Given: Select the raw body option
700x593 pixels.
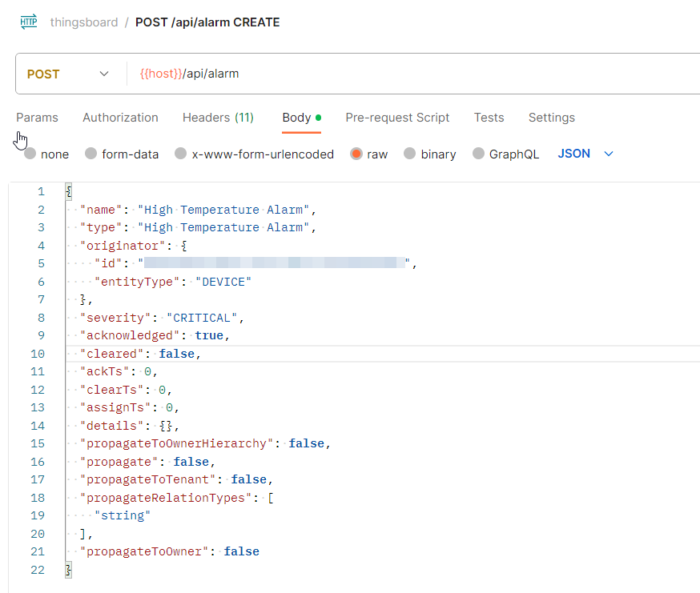Looking at the screenshot, I should click(x=368, y=154).
